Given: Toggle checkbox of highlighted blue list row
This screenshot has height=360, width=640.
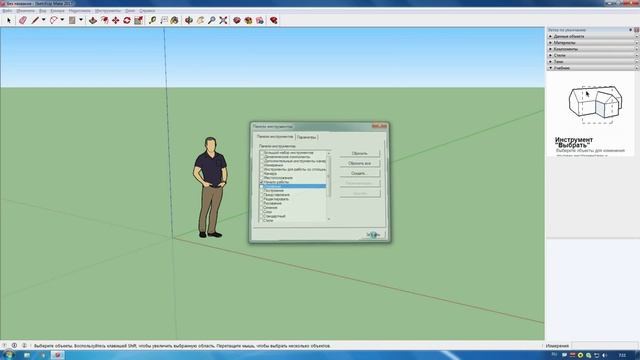Looking at the screenshot, I should pyautogui.click(x=262, y=186).
